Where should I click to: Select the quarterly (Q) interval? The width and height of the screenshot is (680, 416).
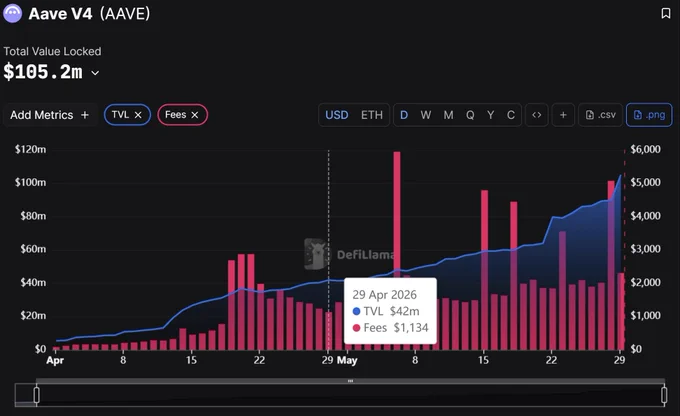tap(470, 115)
